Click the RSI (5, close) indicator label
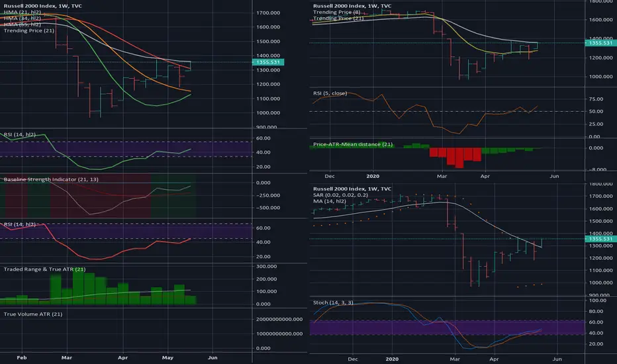617x364 pixels. click(330, 93)
